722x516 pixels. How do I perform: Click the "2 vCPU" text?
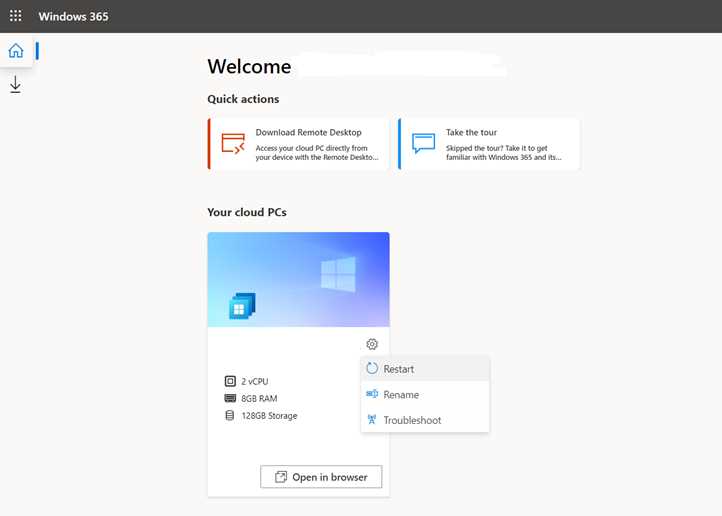[x=255, y=382]
